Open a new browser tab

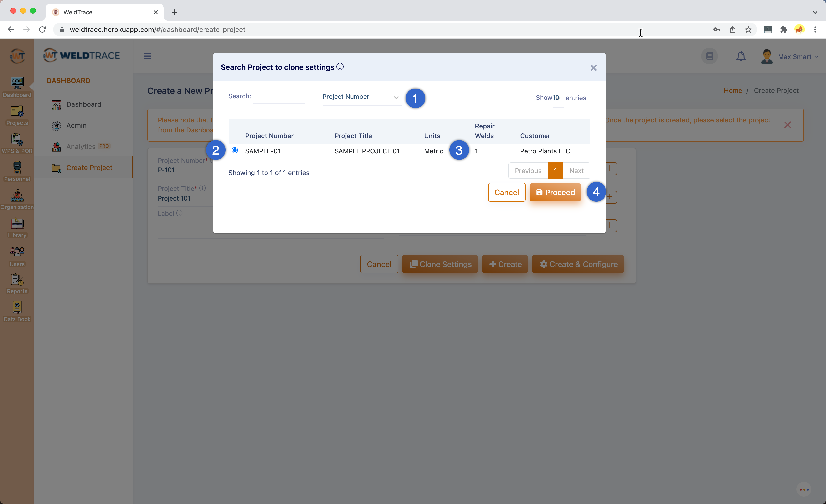pyautogui.click(x=174, y=12)
